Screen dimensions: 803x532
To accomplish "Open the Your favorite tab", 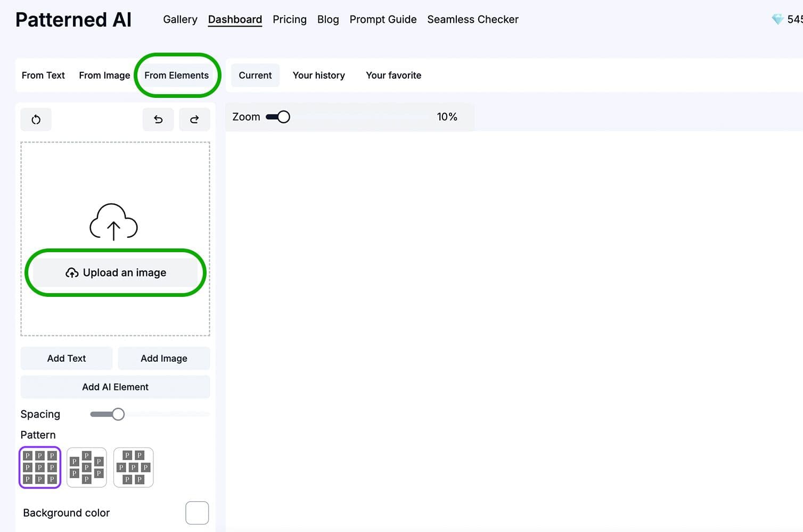I will tap(394, 76).
